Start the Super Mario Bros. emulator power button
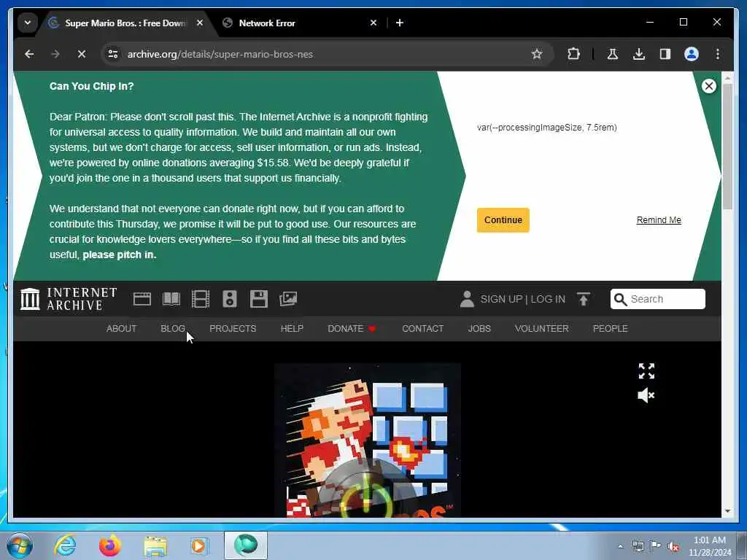Screen dimensions: 747x560 (x=366, y=495)
